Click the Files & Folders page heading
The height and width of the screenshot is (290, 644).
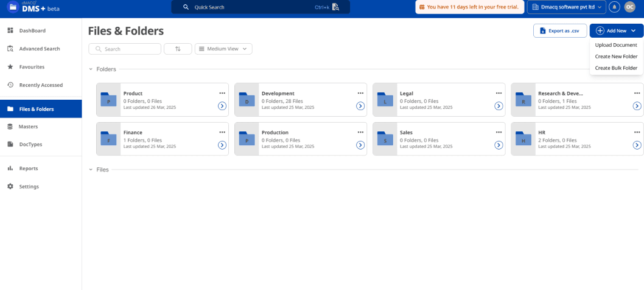point(126,31)
